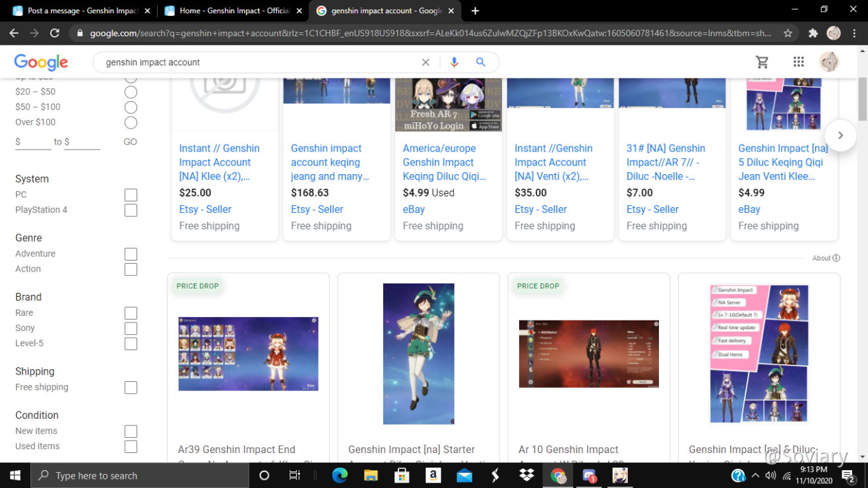The width and height of the screenshot is (868, 488).
Task: Open the 5 Diluc Keqing Qiqi listing
Action: [x=783, y=162]
